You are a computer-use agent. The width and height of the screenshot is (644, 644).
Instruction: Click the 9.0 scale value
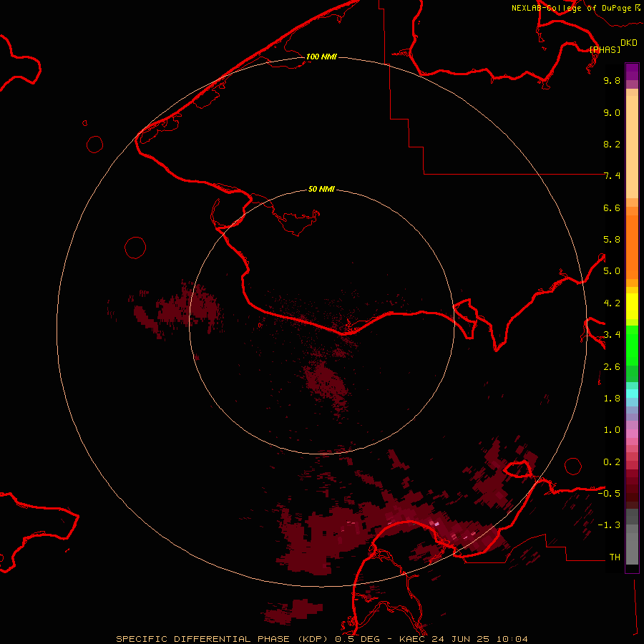[x=612, y=112]
